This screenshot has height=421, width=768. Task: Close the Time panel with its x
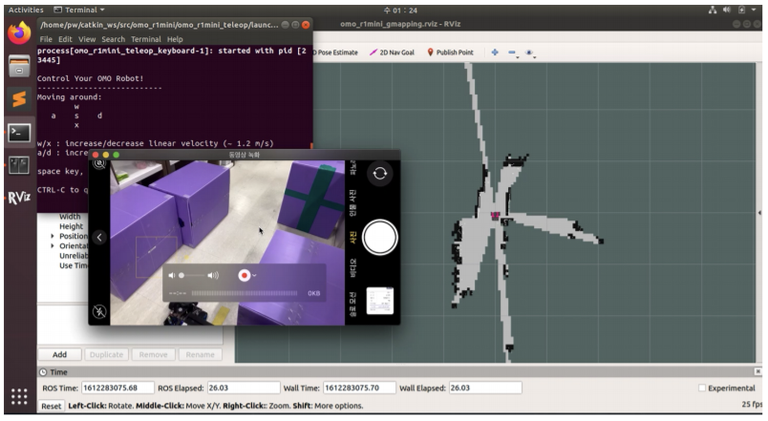(758, 372)
